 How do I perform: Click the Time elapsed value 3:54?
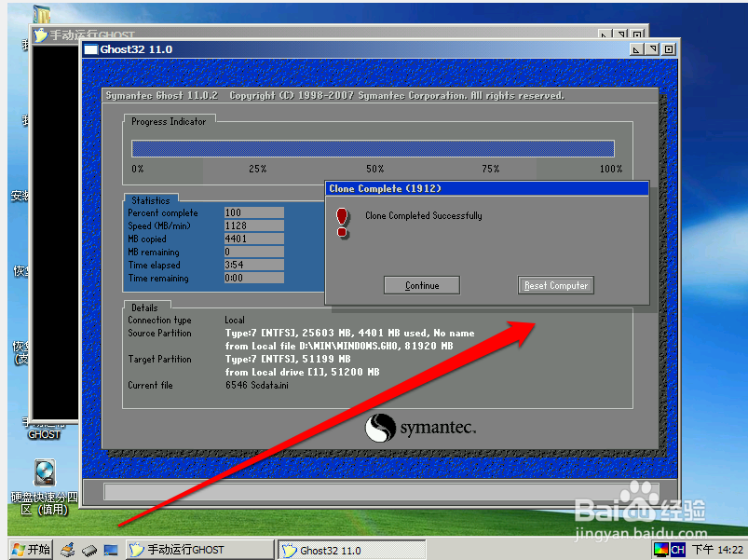(253, 265)
